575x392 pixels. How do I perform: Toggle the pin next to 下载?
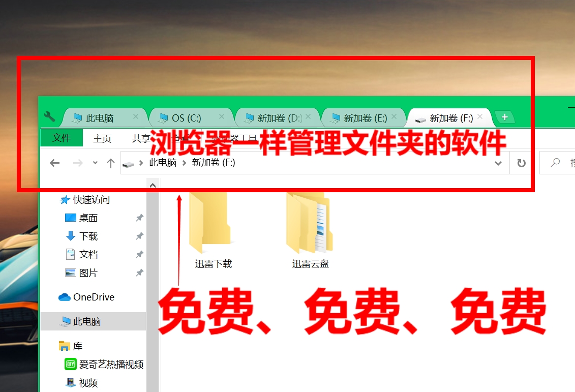pos(139,236)
